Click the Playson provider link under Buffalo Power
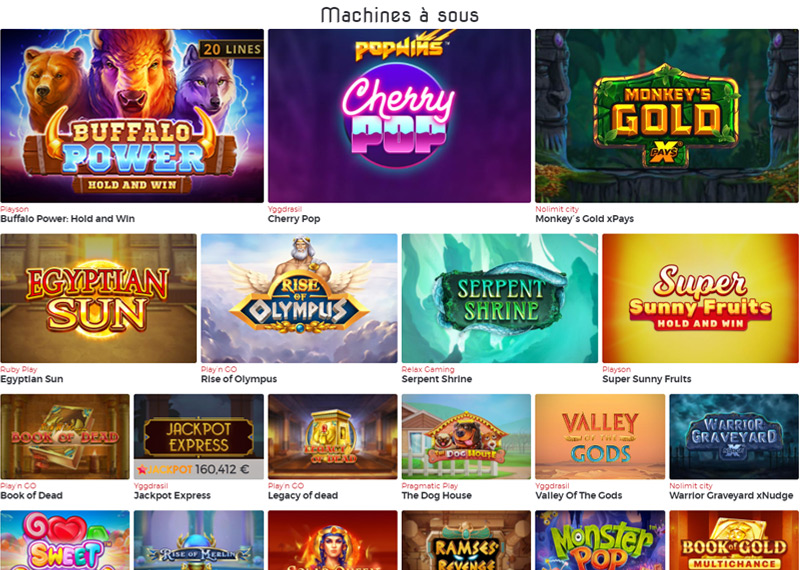 click(15, 209)
